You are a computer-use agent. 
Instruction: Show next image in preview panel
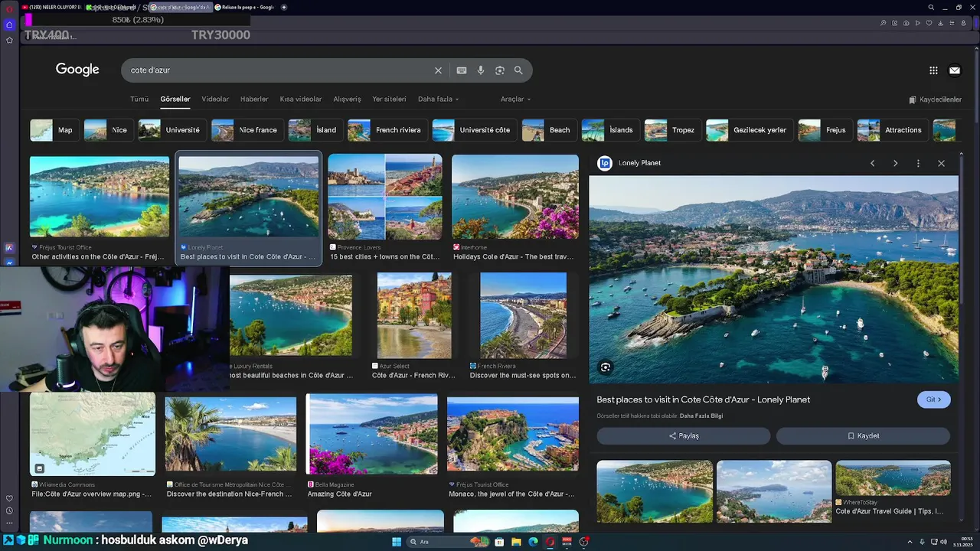(895, 163)
